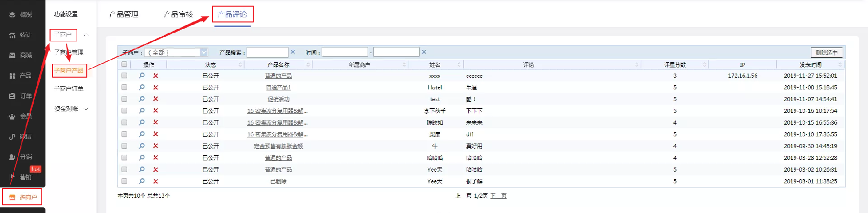Sort by the 产品名称 column header
This screenshot has width=868, height=213.
point(278,65)
